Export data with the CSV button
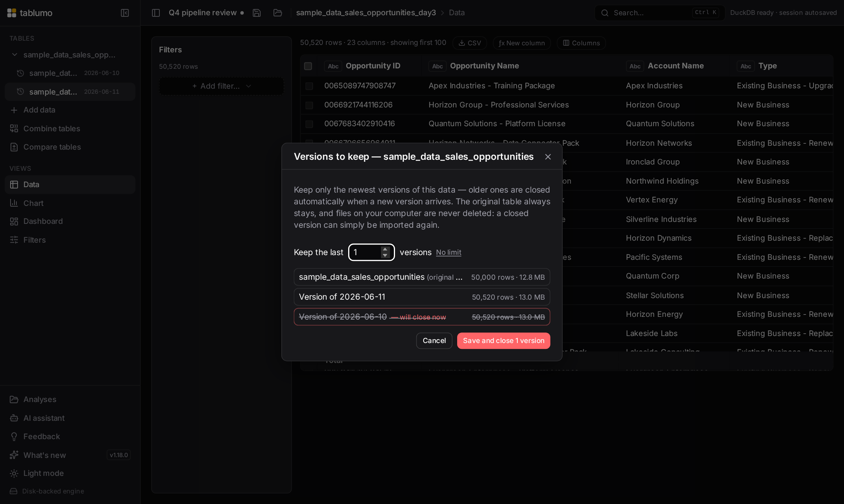Screen dimensions: 844x504 point(470,43)
